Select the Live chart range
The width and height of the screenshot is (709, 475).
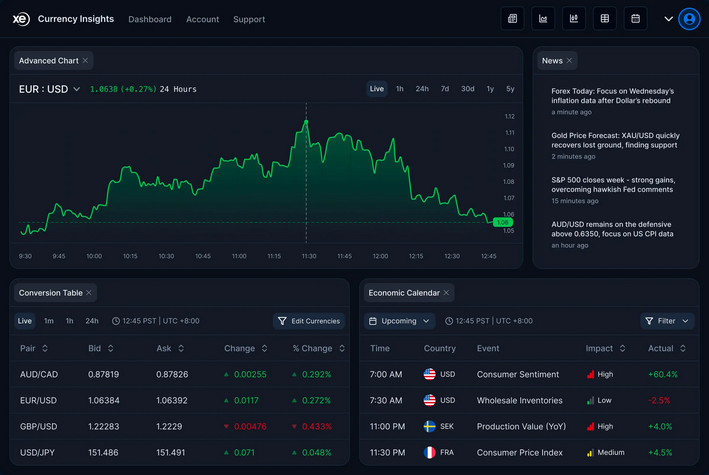(377, 89)
